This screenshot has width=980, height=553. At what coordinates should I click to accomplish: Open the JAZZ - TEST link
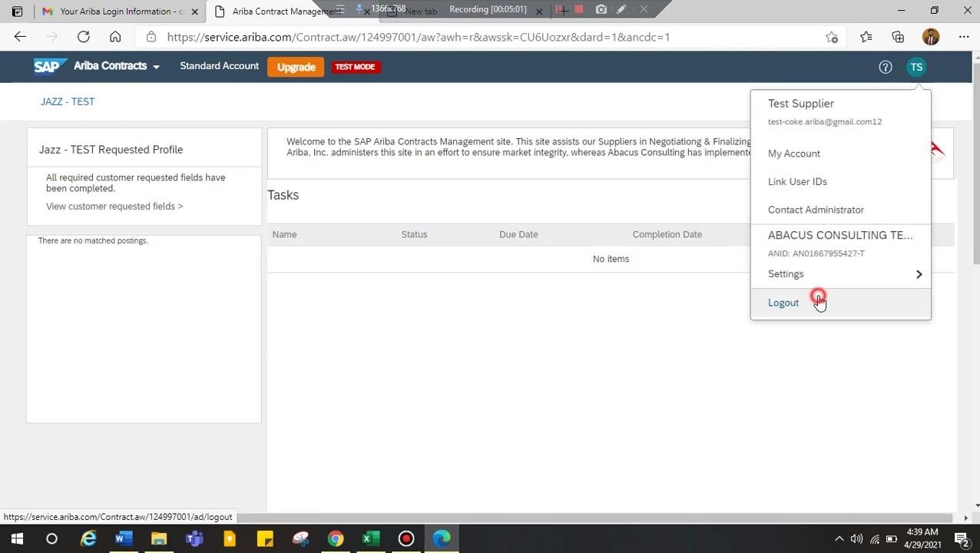[68, 101]
